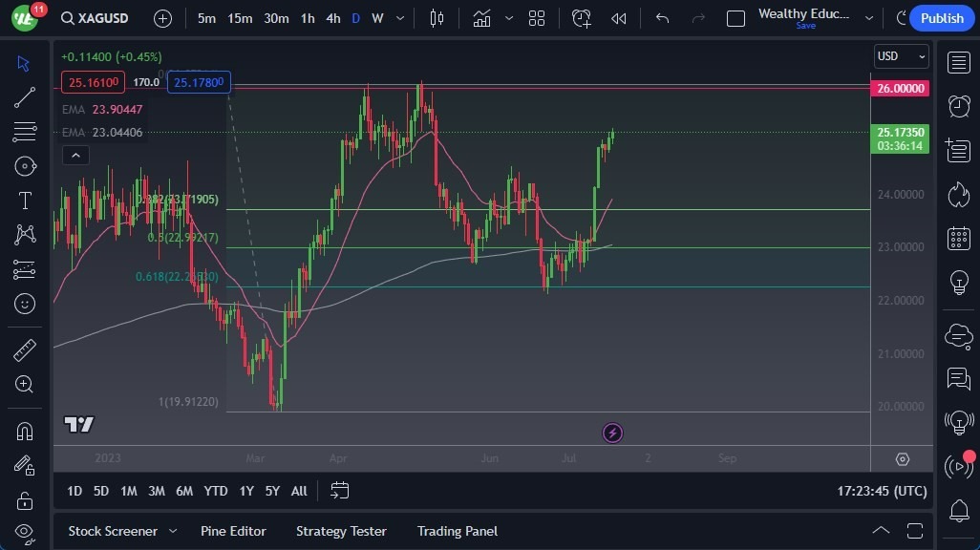Click the Publish button
This screenshot has width=980, height=550.
(x=941, y=18)
